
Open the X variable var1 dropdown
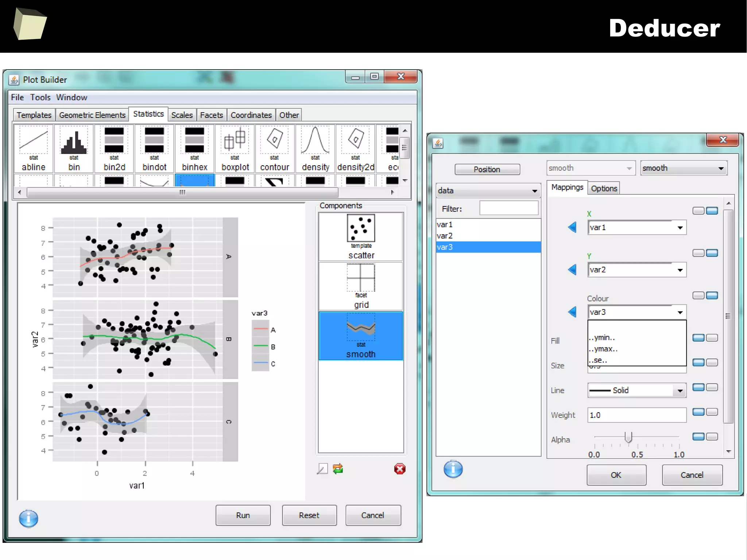(680, 228)
